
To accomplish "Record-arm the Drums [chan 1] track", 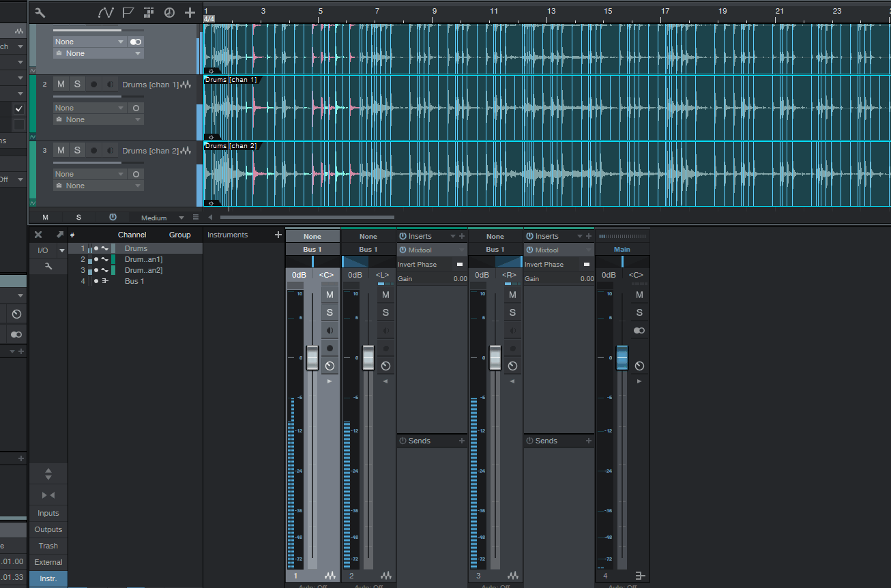I will point(93,84).
